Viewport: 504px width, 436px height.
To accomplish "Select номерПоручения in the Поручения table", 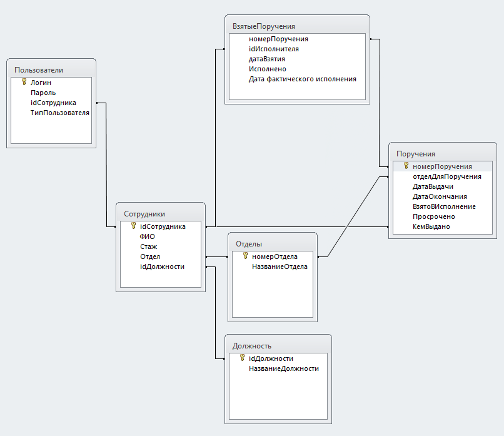I will [x=442, y=166].
